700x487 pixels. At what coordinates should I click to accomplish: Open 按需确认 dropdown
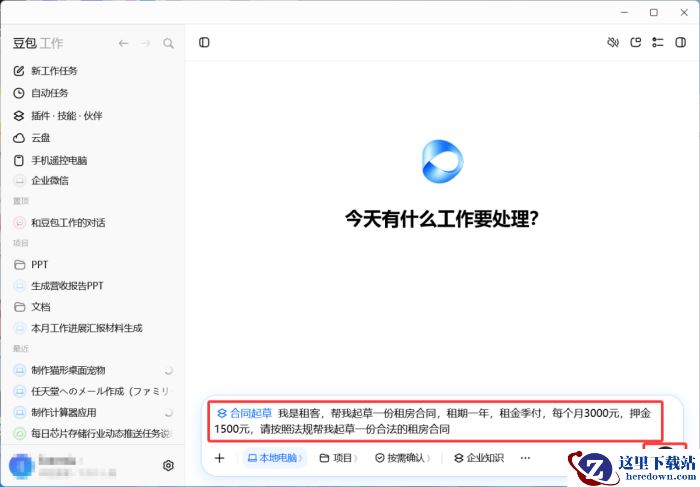point(403,458)
